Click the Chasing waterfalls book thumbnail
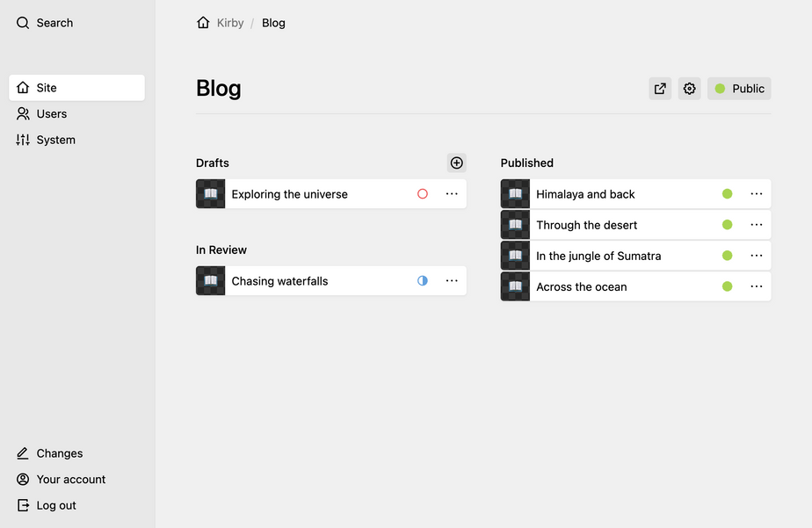 (211, 281)
